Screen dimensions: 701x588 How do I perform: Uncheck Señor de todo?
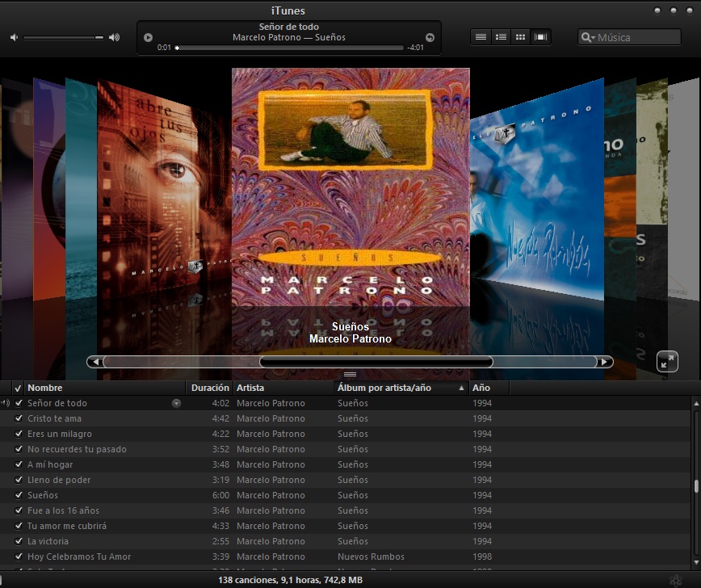[x=19, y=403]
